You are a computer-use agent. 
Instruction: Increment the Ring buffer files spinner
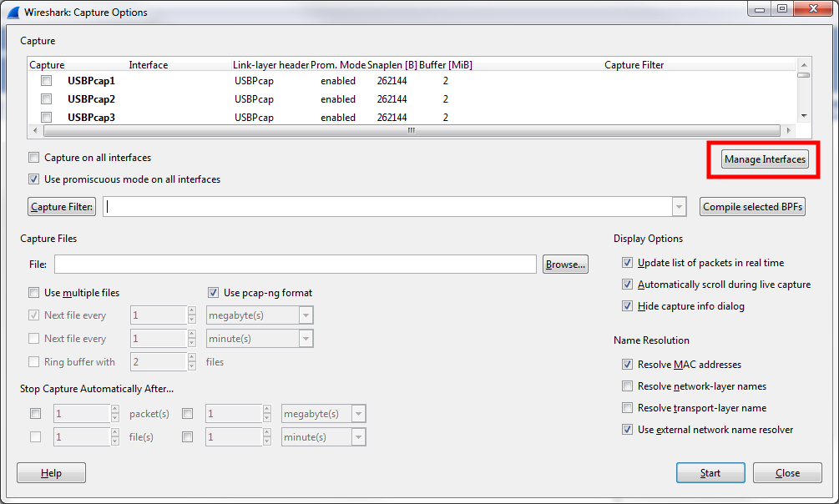pos(192,357)
